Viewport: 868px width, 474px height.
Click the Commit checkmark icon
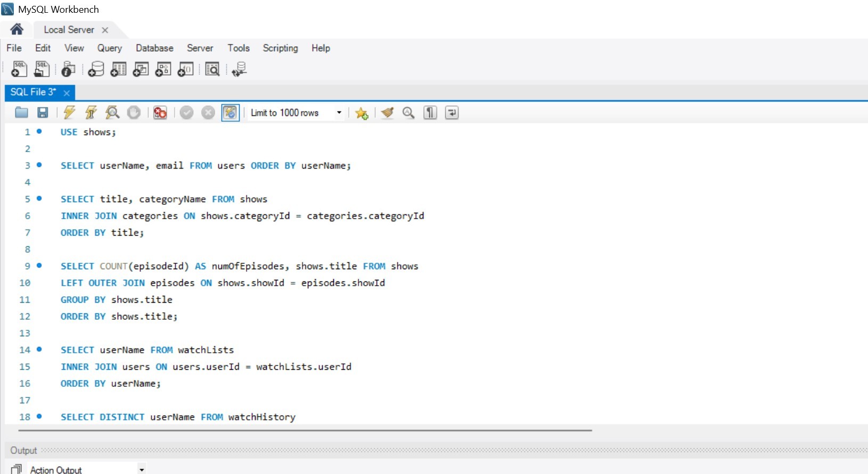tap(186, 112)
